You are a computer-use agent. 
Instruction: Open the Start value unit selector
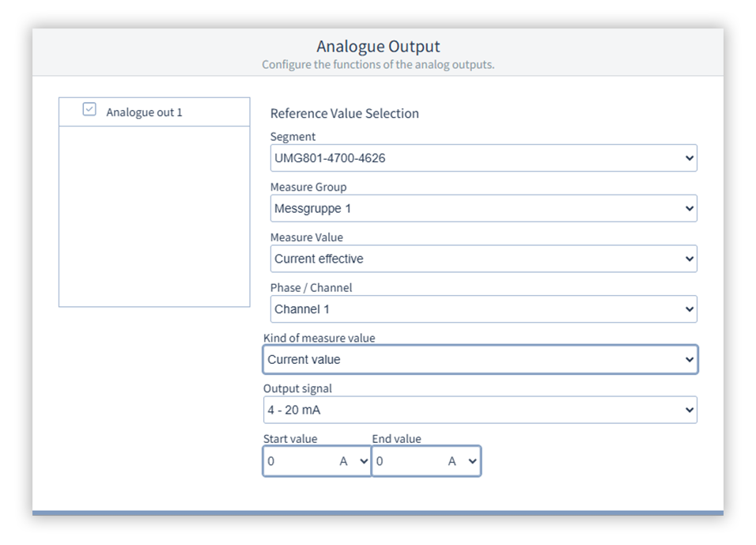(x=354, y=461)
